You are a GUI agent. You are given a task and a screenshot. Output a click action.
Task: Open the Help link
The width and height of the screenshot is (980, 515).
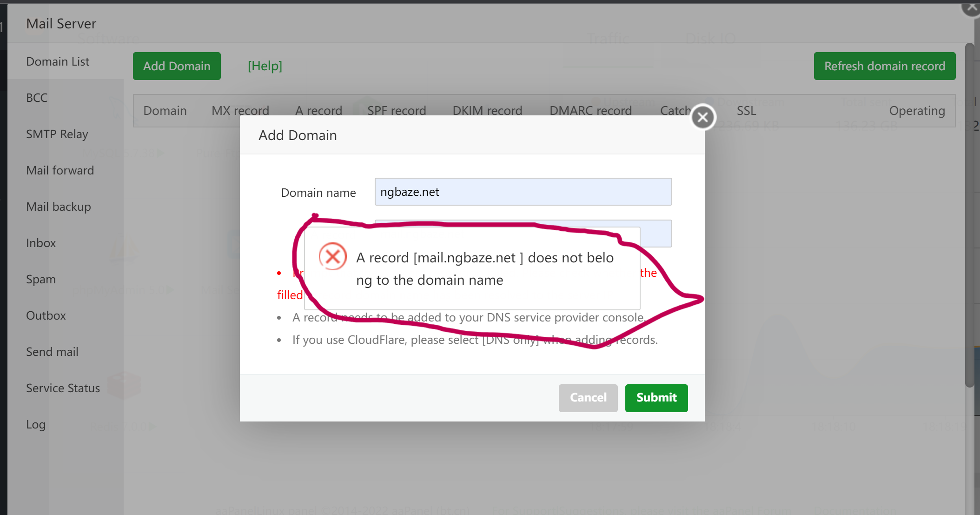tap(265, 66)
